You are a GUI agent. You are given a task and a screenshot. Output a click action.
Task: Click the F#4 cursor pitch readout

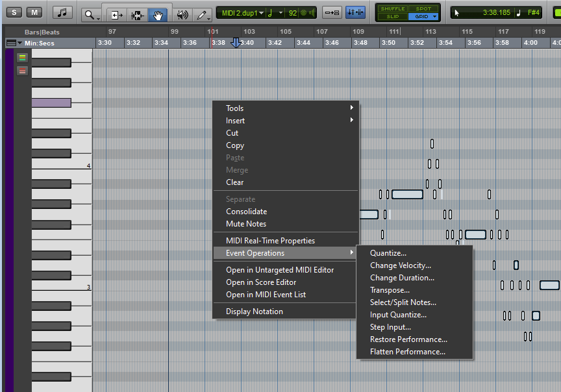coord(533,12)
